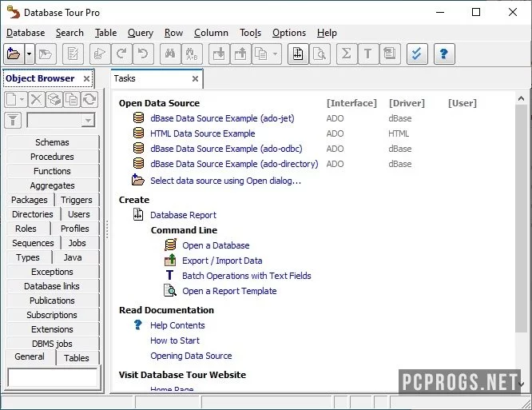Switch to the Triggers tab
The width and height of the screenshot is (532, 410).
[x=77, y=200]
